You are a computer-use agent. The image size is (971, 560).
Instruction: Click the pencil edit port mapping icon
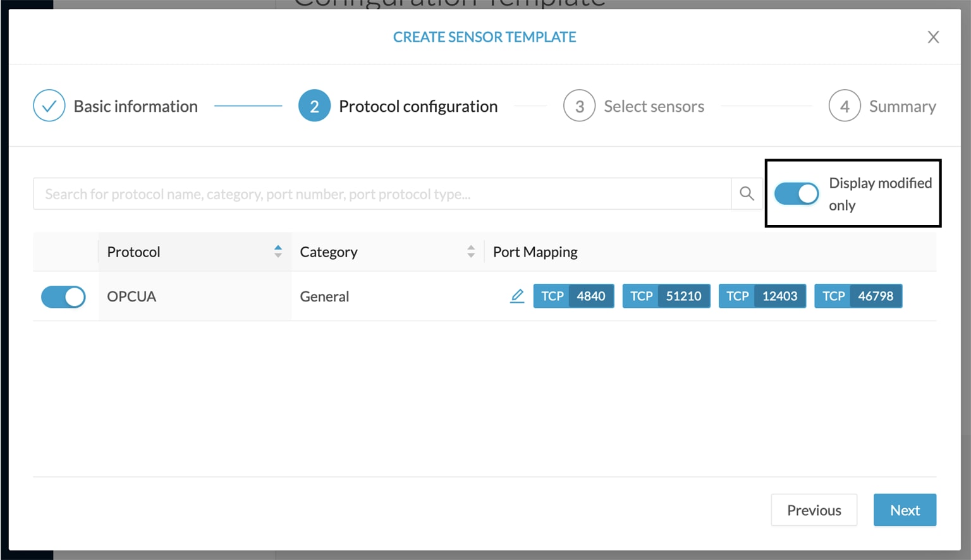[x=517, y=296]
